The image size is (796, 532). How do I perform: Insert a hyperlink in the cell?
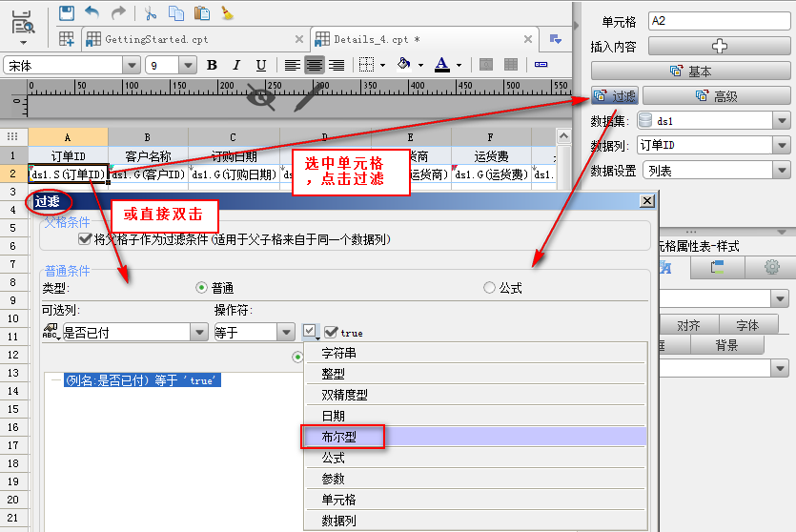[x=541, y=65]
